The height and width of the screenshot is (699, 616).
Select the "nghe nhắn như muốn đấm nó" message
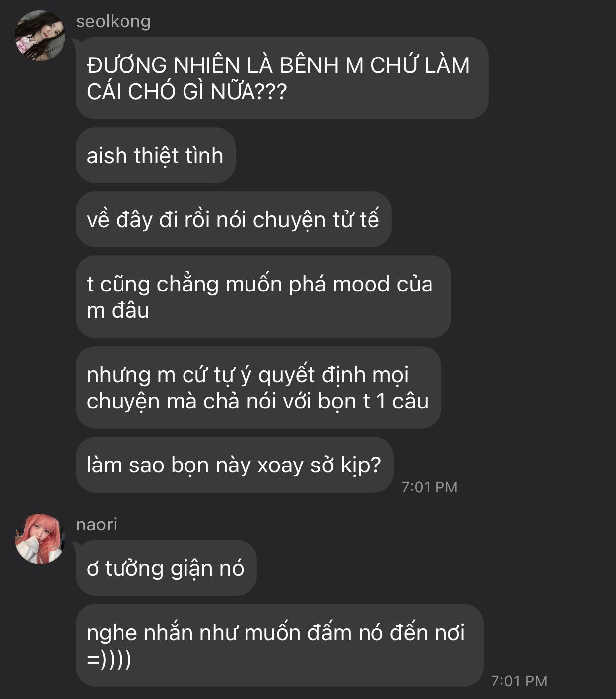click(x=279, y=645)
